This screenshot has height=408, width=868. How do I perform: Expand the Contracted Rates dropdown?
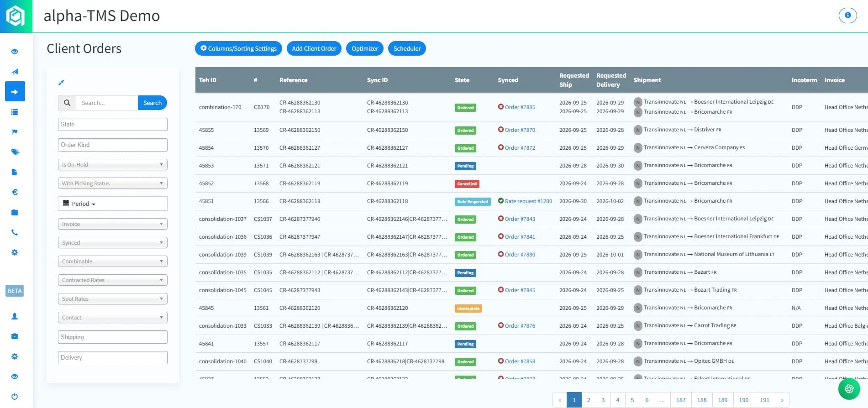click(113, 280)
